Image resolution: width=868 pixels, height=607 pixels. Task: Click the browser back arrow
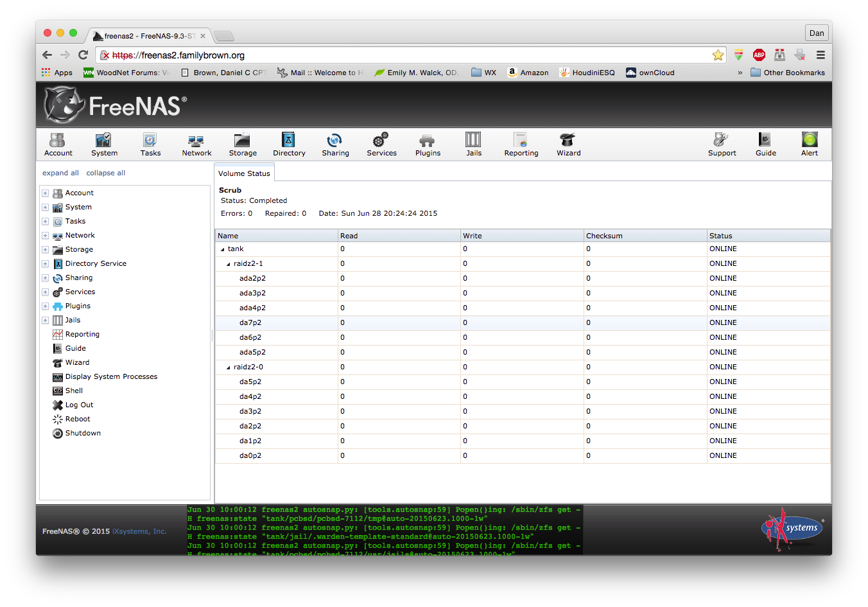tap(47, 55)
